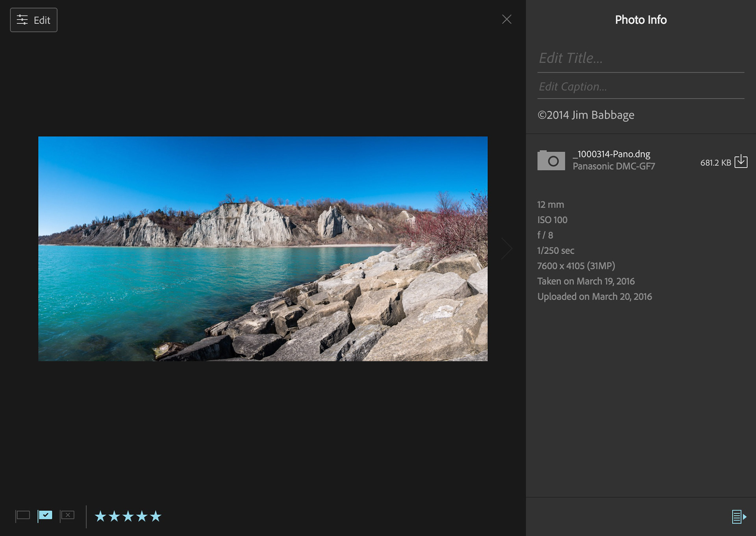Image resolution: width=756 pixels, height=536 pixels.
Task: Set photo flag to unflagged
Action: click(x=23, y=516)
